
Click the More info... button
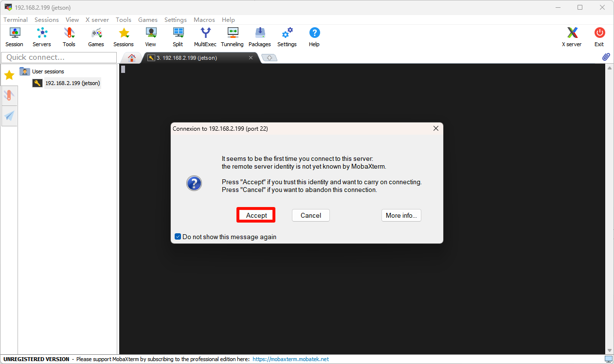[401, 215]
